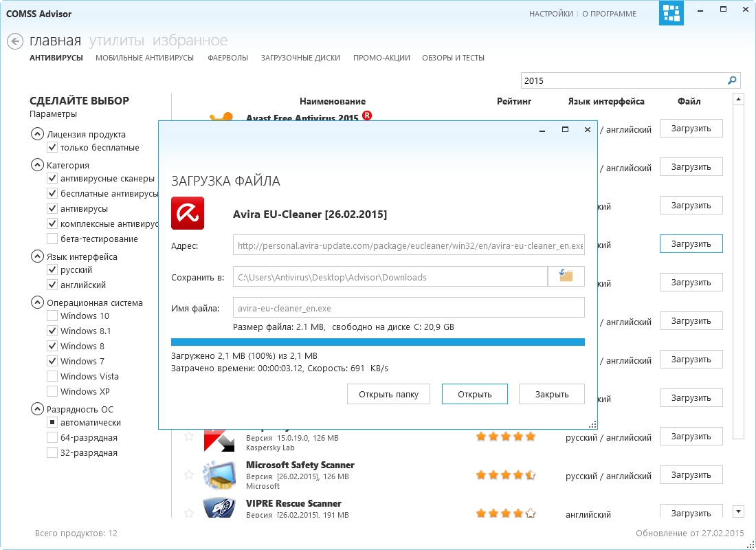Screen dimensions: 756x550
Task: Click the Microsoft Safety Scanner icon
Action: click(x=219, y=475)
